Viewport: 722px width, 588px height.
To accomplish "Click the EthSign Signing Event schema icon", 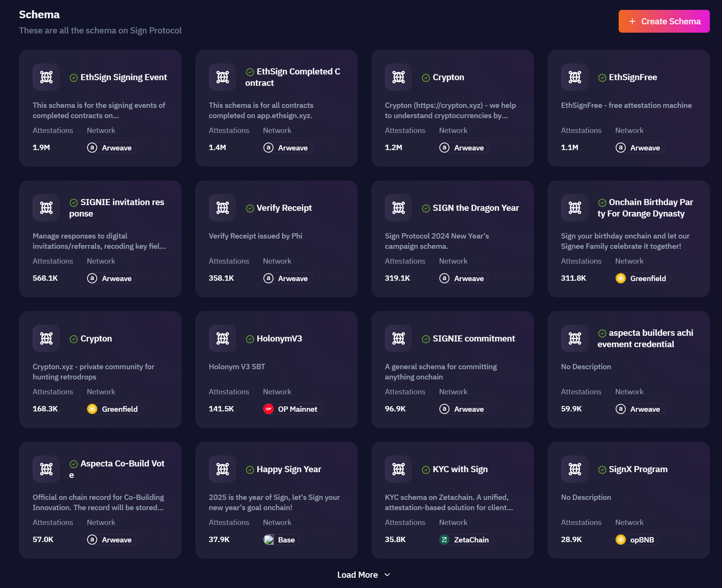I will tap(46, 77).
